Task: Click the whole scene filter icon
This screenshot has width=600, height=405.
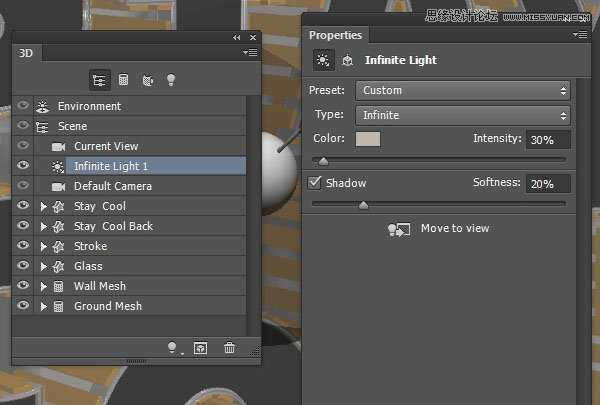Action: point(100,79)
